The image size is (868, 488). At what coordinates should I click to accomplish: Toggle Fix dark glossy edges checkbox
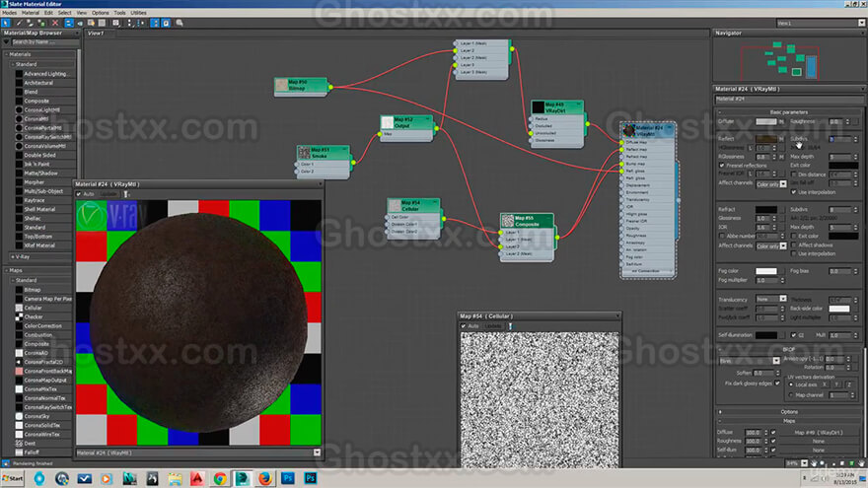(x=777, y=383)
